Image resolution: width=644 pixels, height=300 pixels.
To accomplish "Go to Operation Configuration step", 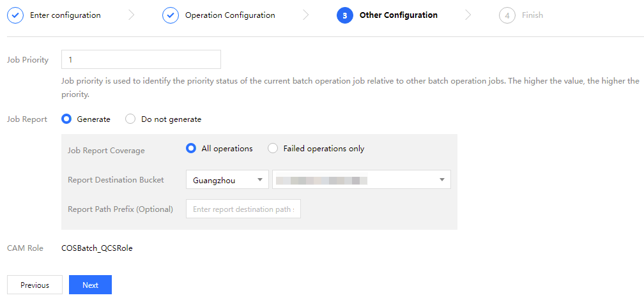I will [x=230, y=15].
